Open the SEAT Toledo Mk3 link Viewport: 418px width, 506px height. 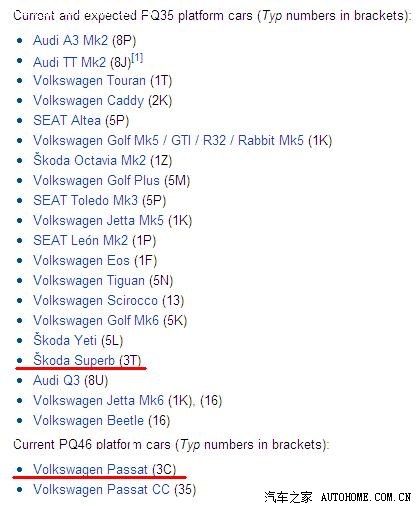click(x=85, y=201)
